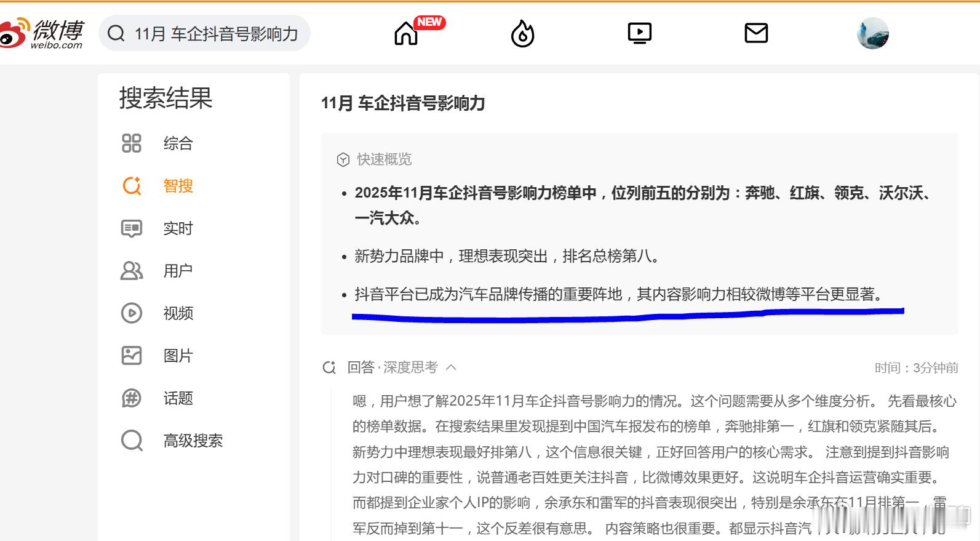The image size is (980, 541).
Task: Click the search magnifier icon
Action: click(x=116, y=33)
